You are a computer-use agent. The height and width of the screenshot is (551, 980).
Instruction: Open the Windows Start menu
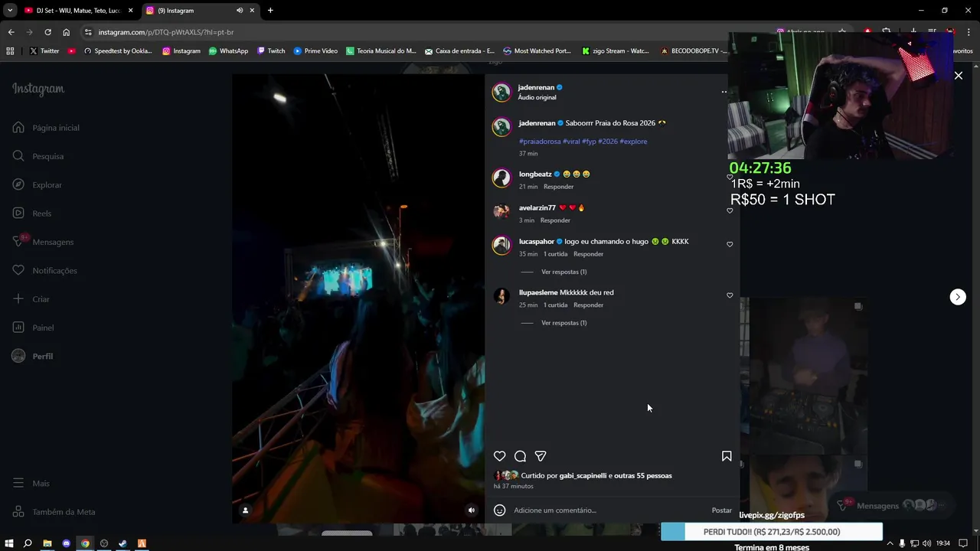[x=9, y=543]
